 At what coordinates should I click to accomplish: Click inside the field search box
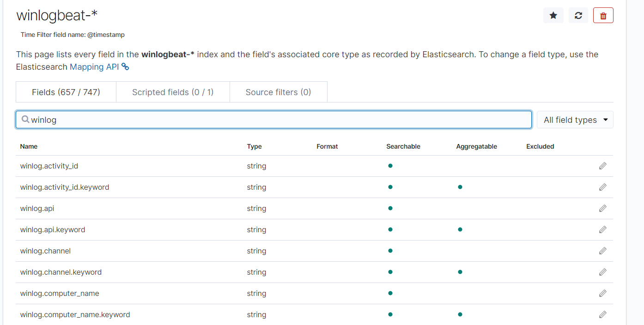click(x=273, y=119)
